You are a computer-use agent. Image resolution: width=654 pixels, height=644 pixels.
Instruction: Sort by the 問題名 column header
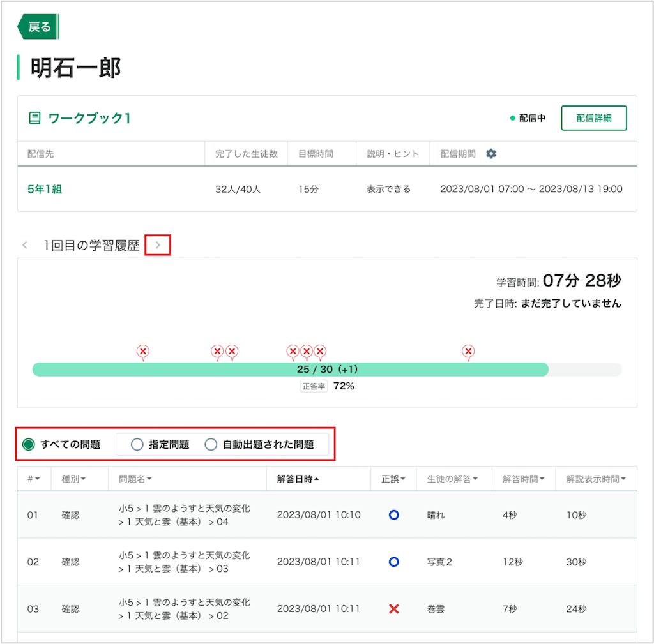coord(135,479)
